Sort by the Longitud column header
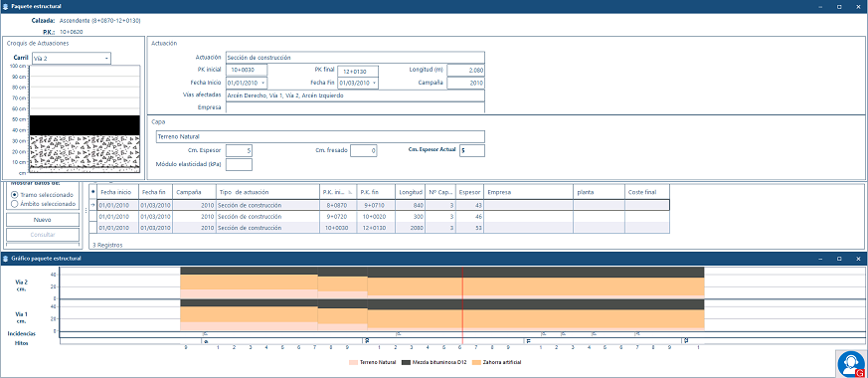Screen dimensions: 868x378 point(411,192)
